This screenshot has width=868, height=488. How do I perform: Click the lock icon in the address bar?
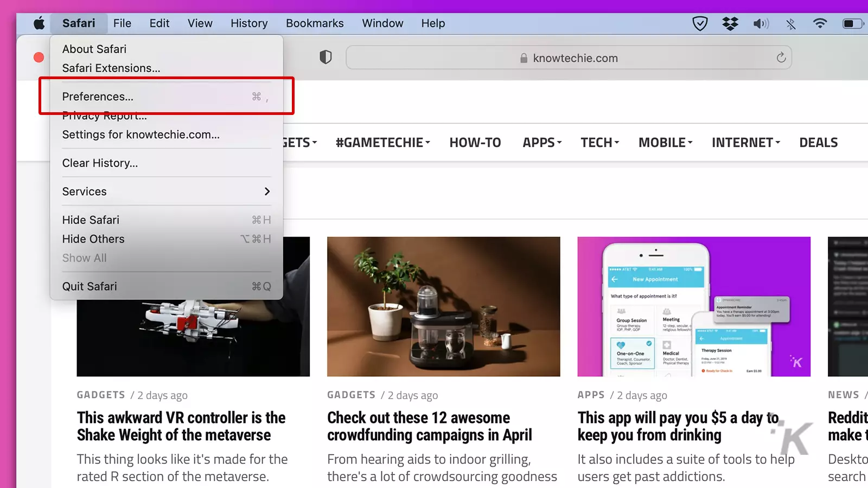click(524, 58)
